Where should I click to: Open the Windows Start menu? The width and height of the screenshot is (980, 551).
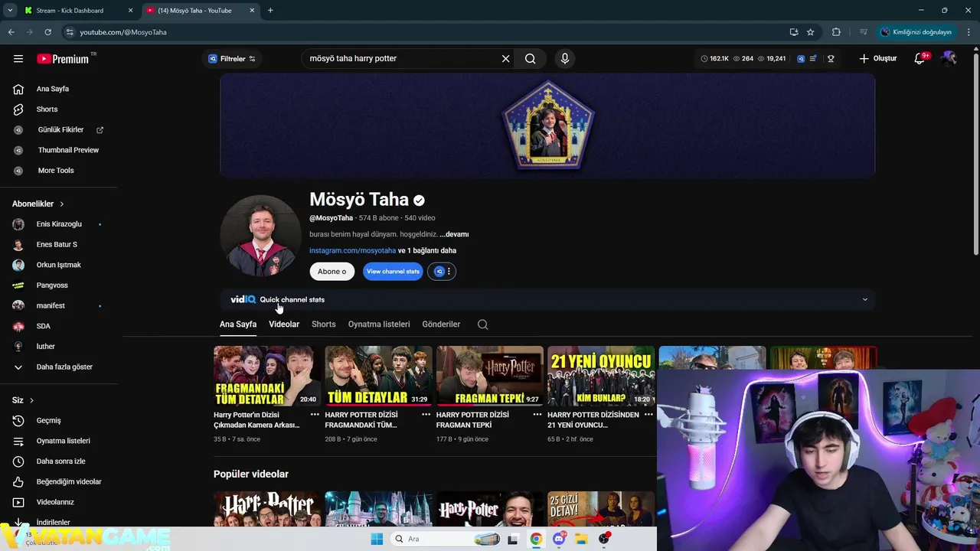pyautogui.click(x=377, y=539)
